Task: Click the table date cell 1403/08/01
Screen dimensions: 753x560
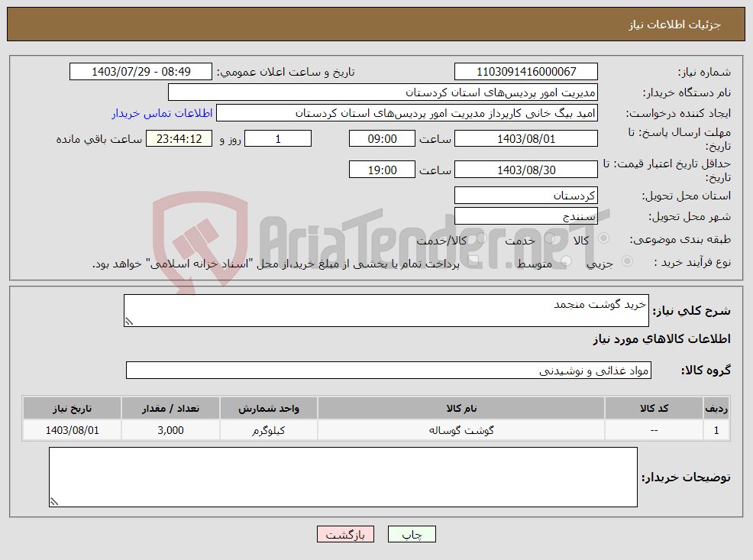Action: tap(72, 430)
